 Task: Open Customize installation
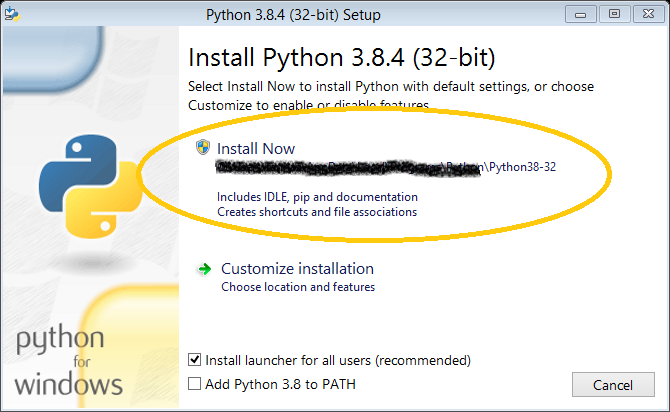[297, 269]
